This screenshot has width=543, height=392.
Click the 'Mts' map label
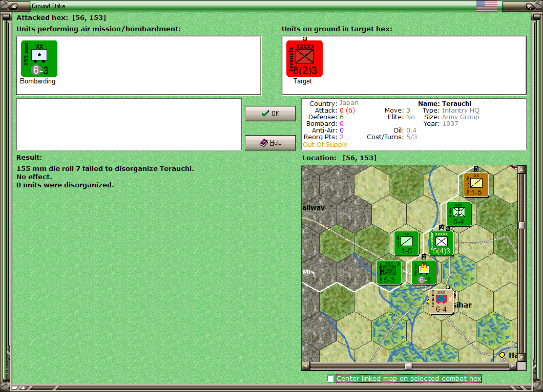[308, 272]
